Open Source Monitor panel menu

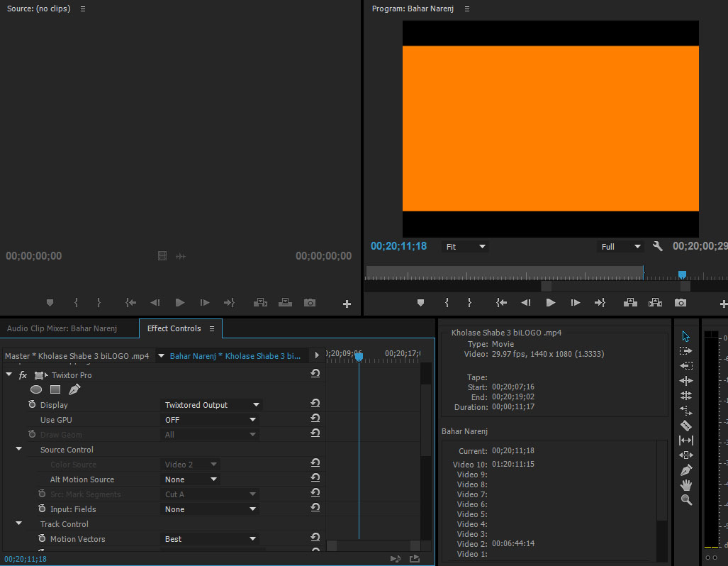(83, 9)
